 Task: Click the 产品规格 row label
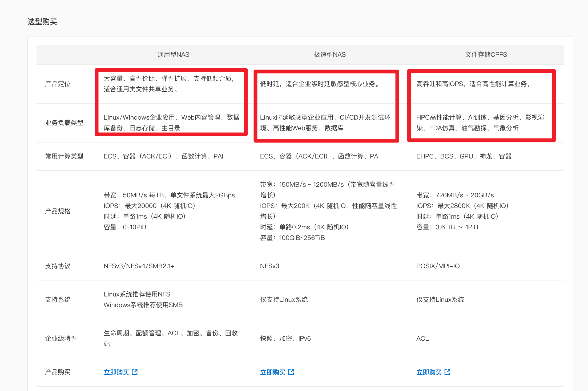click(58, 211)
